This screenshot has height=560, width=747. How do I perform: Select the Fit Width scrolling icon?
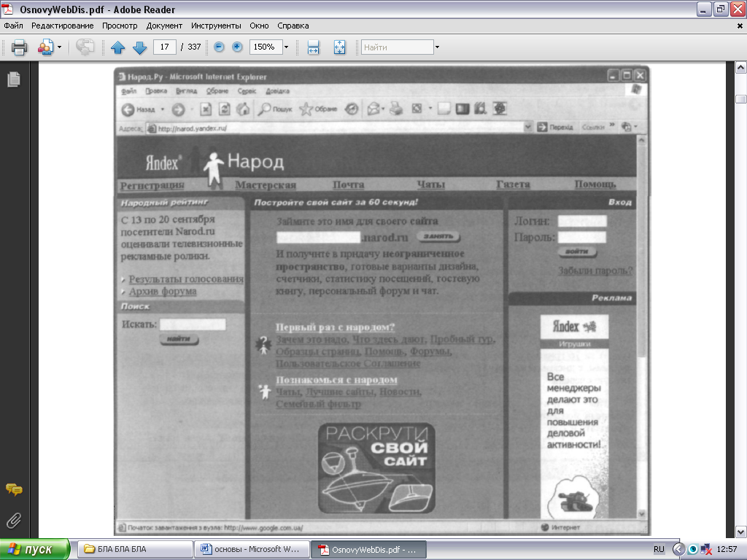coord(313,47)
